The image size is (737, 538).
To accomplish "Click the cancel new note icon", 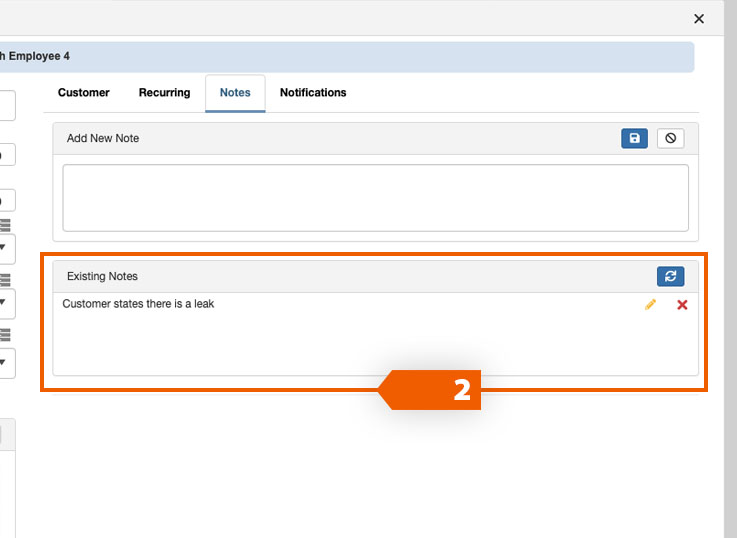I will [x=670, y=138].
